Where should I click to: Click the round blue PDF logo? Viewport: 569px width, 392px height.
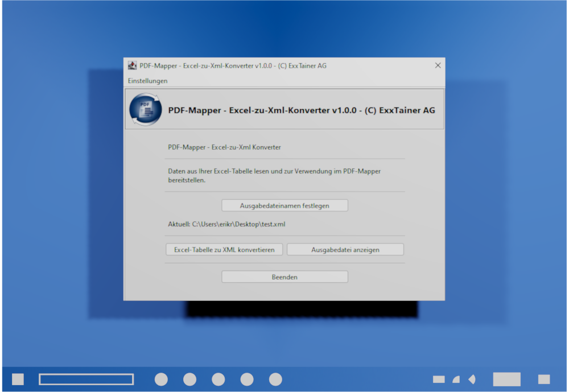click(146, 109)
